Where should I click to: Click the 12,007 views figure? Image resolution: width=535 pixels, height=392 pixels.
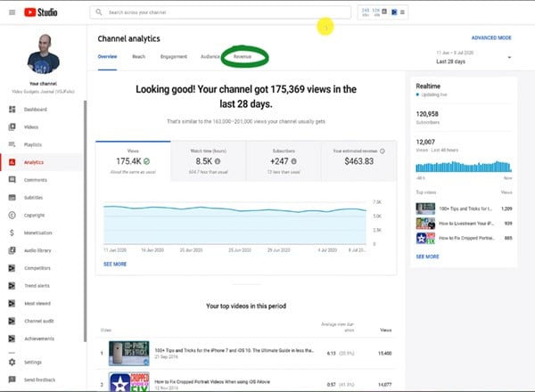(425, 142)
